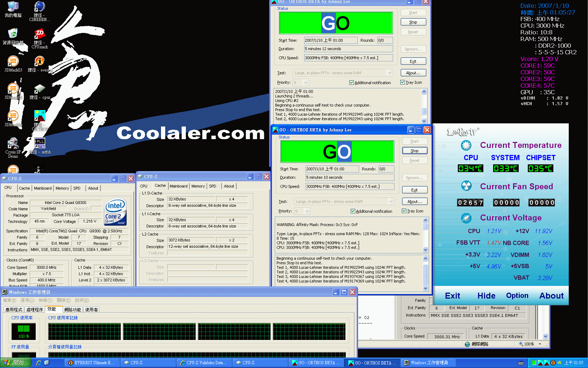The height and width of the screenshot is (368, 588).
Task: Click the temperature sun icon in the monitor panel
Action: tap(466, 145)
